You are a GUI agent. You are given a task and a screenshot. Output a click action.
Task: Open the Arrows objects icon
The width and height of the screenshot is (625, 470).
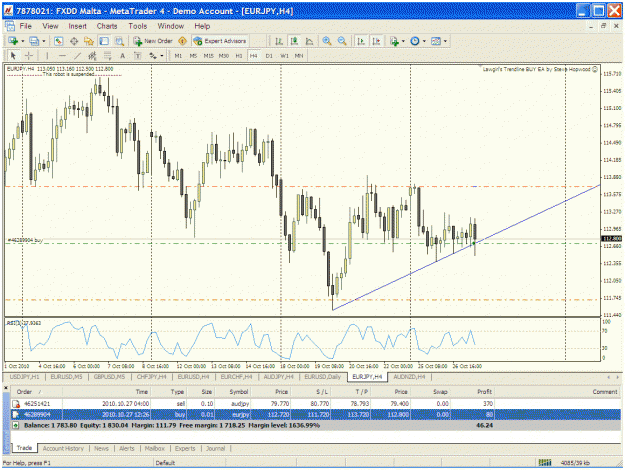pos(153,56)
